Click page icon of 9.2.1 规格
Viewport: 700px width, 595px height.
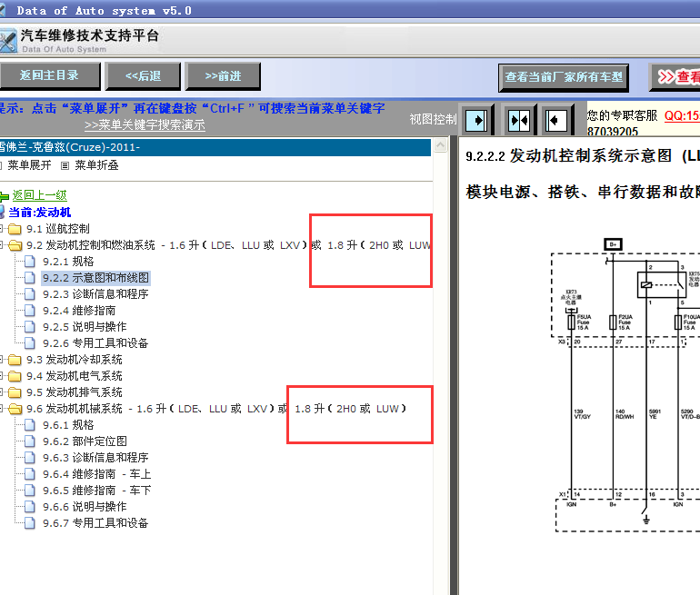30,262
